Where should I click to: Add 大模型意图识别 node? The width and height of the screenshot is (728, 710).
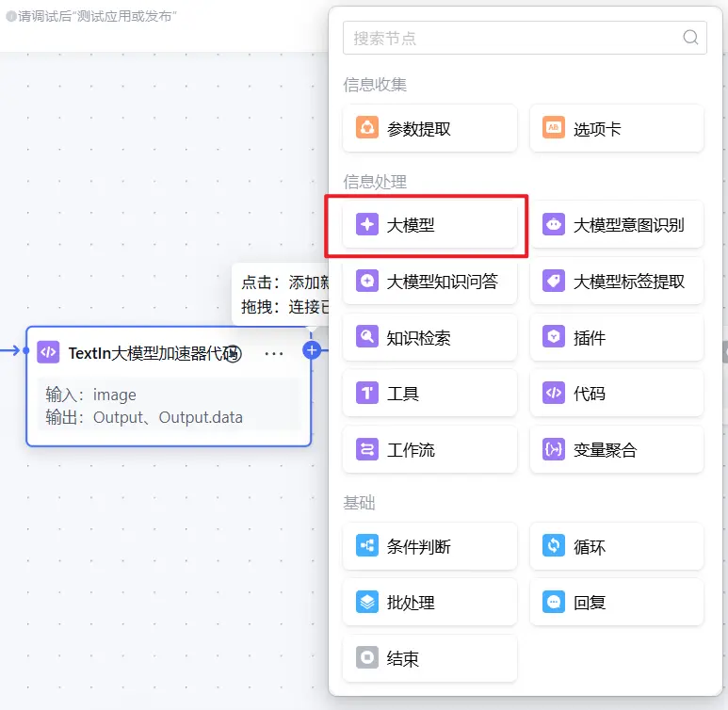(x=617, y=225)
